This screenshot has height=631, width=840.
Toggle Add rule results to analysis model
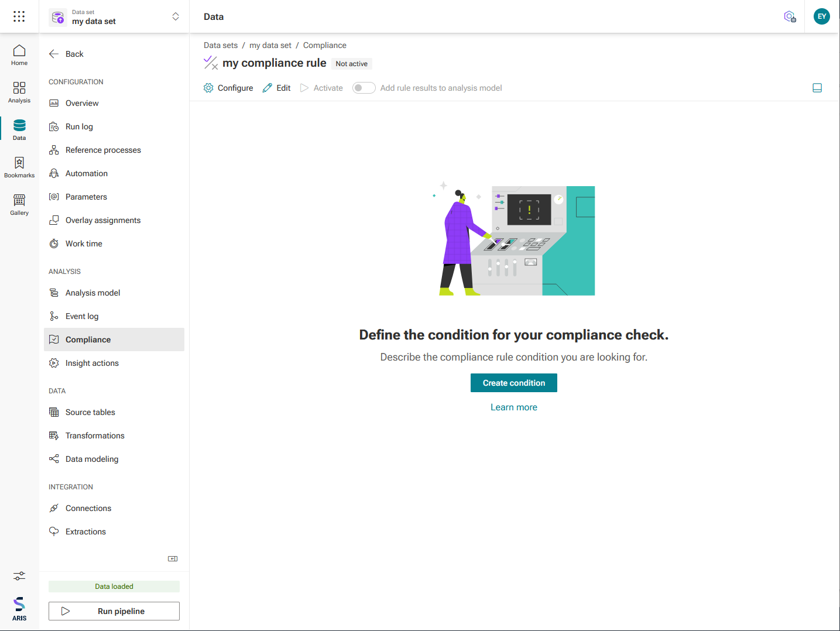click(x=364, y=88)
